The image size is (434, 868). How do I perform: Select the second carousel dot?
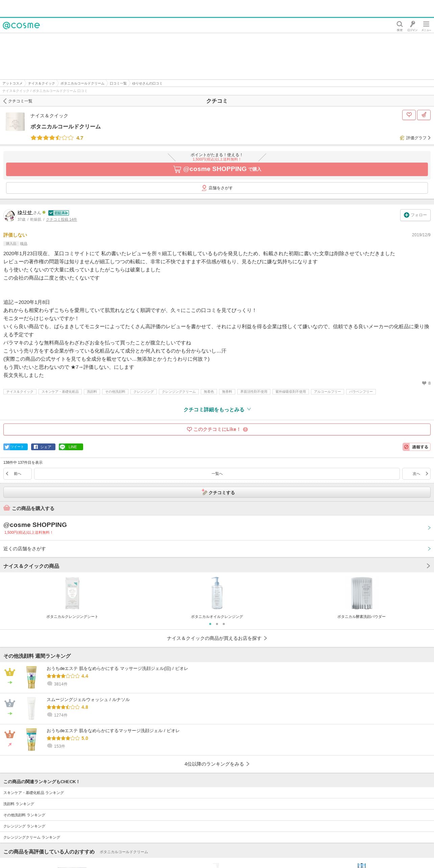click(x=217, y=624)
